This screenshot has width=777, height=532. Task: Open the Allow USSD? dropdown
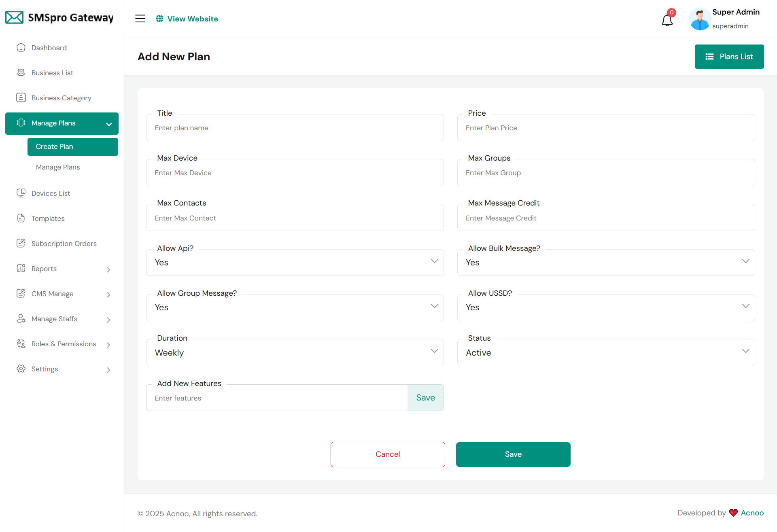click(x=606, y=307)
